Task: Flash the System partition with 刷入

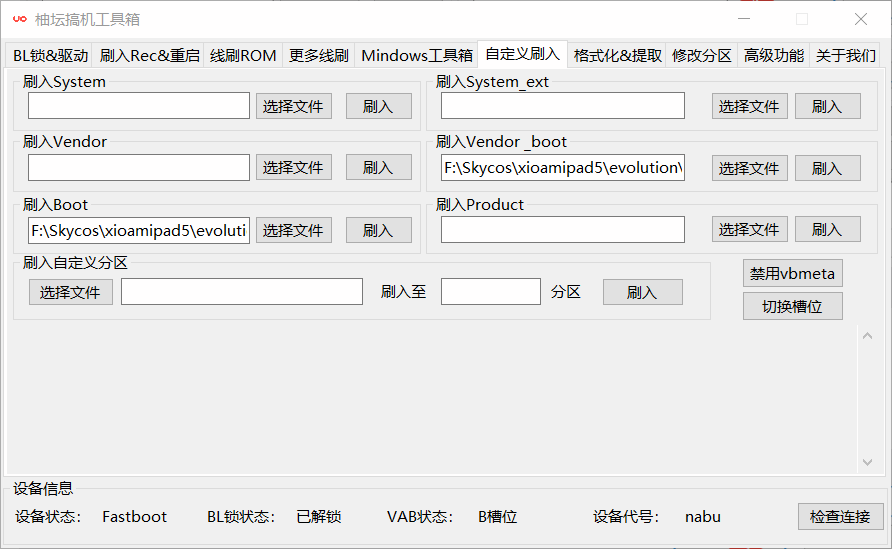Action: point(378,106)
